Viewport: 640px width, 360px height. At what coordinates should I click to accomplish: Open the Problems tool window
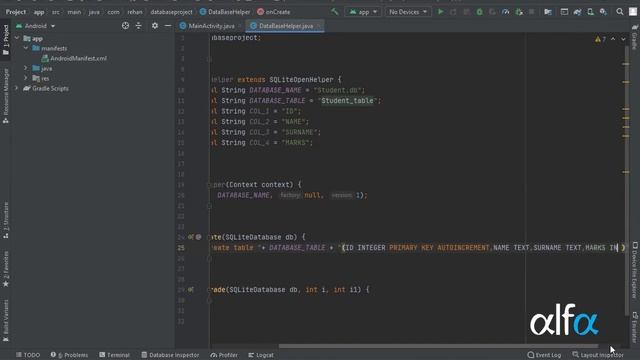(x=69, y=355)
